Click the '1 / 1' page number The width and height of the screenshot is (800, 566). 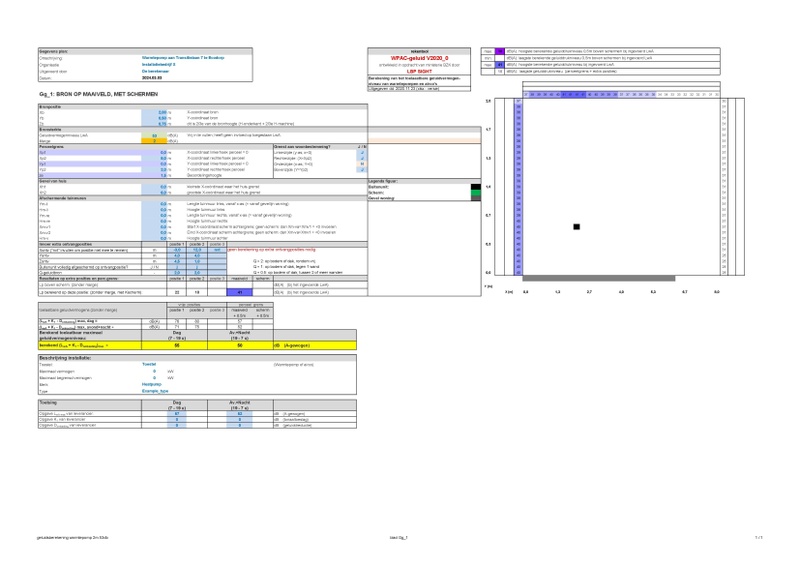pyautogui.click(x=759, y=537)
